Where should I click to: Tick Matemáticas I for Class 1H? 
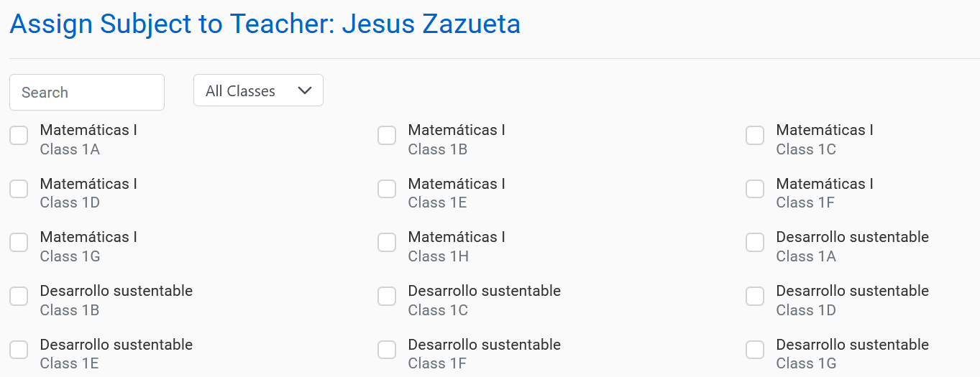pos(387,243)
